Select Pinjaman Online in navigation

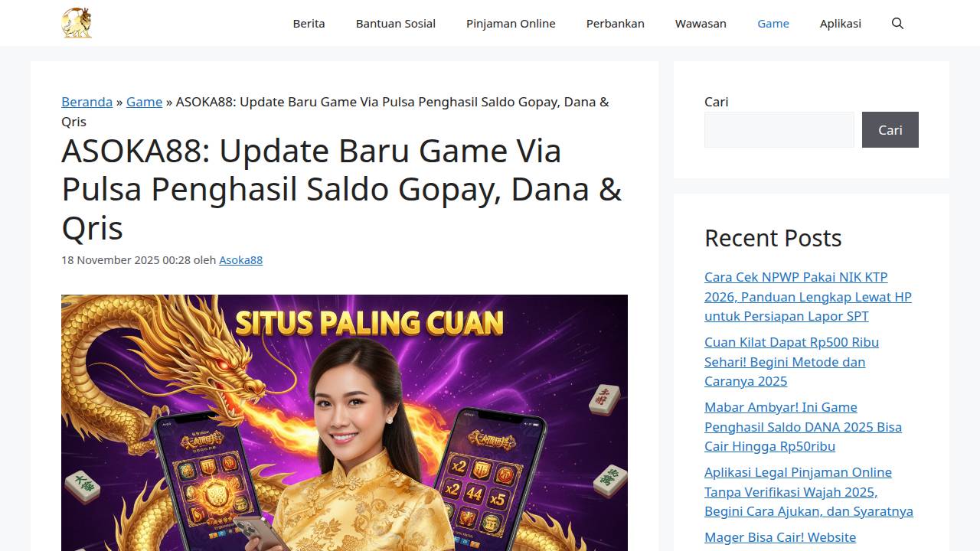511,23
